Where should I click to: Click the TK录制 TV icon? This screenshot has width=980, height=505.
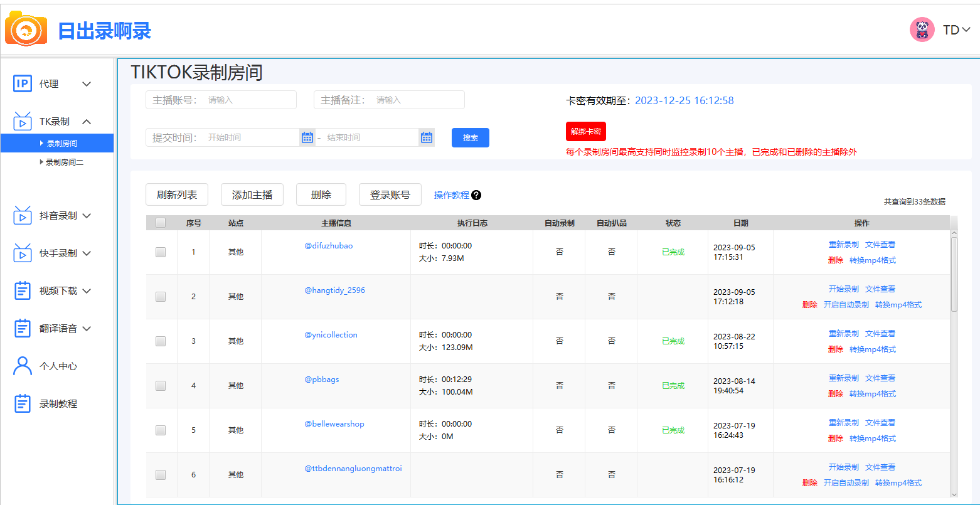click(x=23, y=121)
